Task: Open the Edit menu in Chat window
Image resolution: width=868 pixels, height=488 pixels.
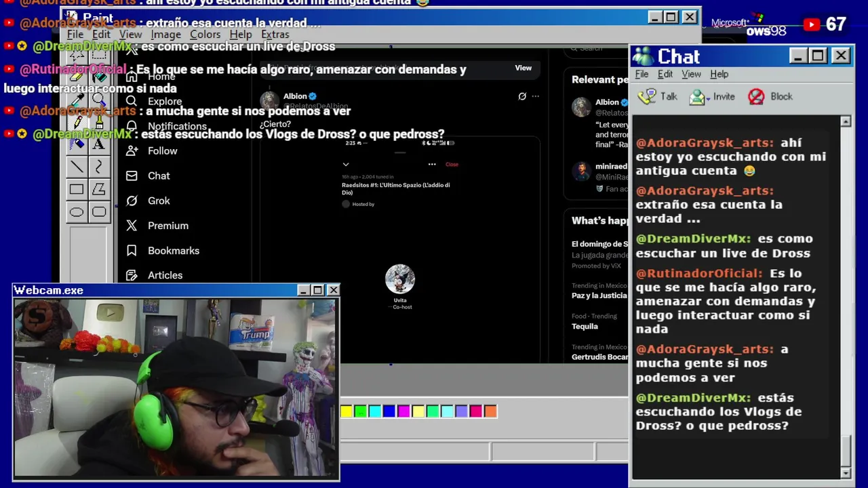Action: click(x=665, y=74)
